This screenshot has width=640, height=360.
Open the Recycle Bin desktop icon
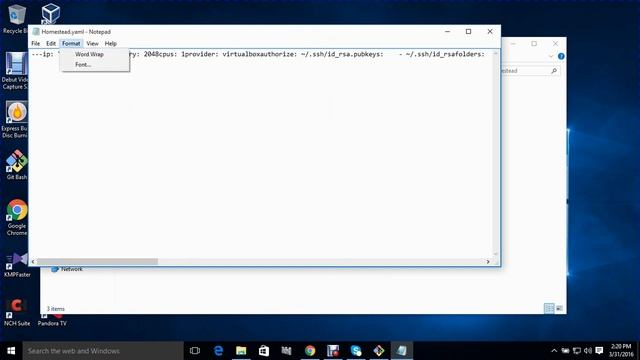[16, 18]
